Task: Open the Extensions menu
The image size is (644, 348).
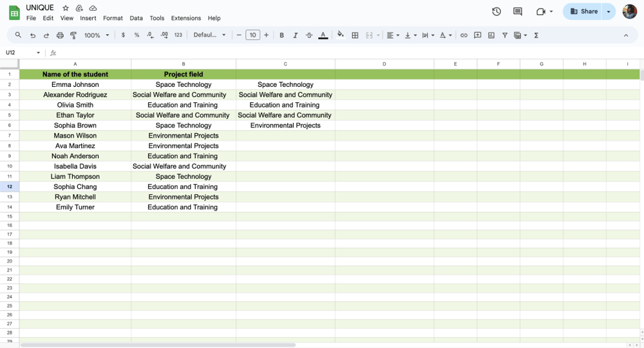Action: (x=185, y=18)
